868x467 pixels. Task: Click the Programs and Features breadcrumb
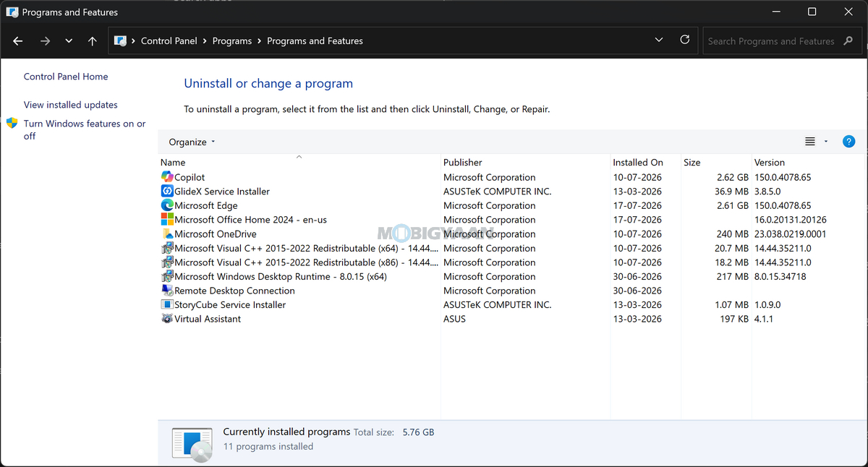click(x=315, y=41)
